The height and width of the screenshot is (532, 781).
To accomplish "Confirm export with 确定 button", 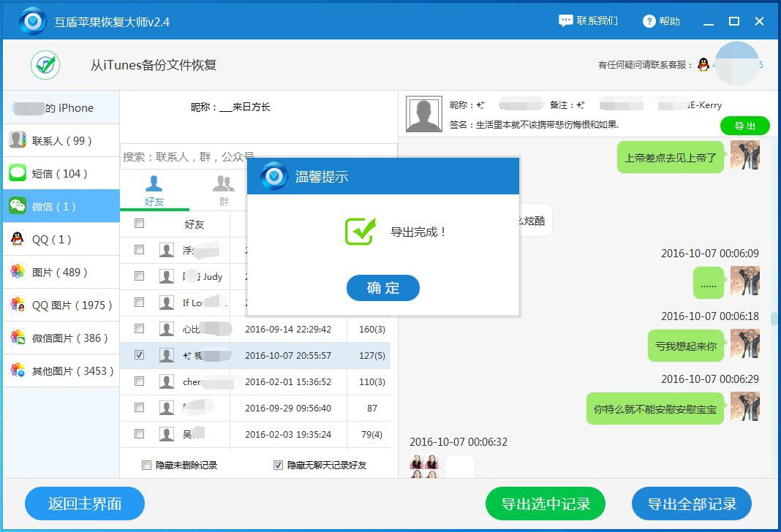I will (382, 288).
